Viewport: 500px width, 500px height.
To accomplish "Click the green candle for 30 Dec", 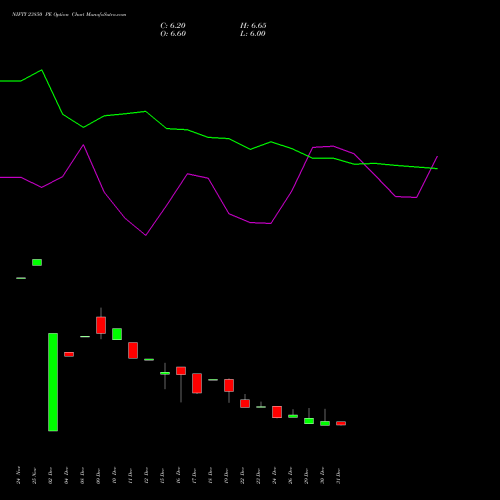I will tap(325, 423).
